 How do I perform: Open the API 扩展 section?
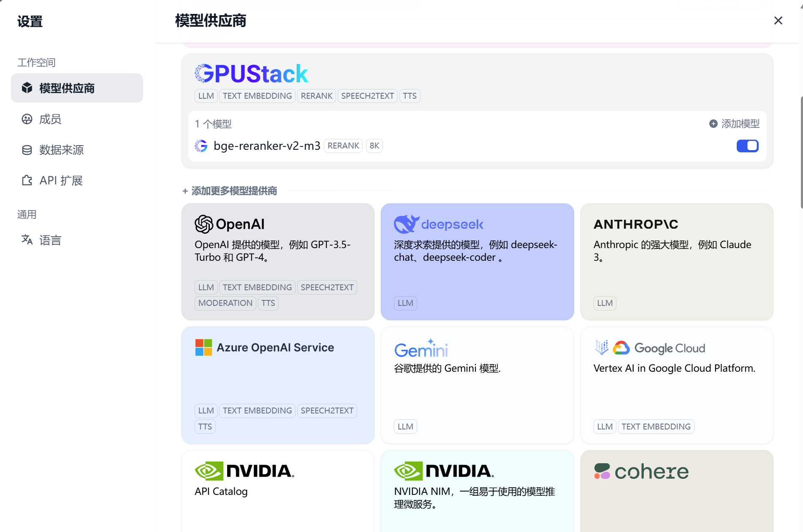(61, 180)
